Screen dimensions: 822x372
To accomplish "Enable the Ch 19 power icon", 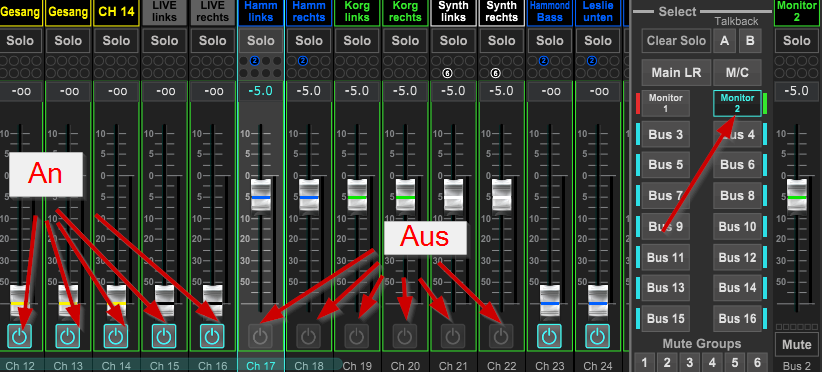I will [357, 336].
